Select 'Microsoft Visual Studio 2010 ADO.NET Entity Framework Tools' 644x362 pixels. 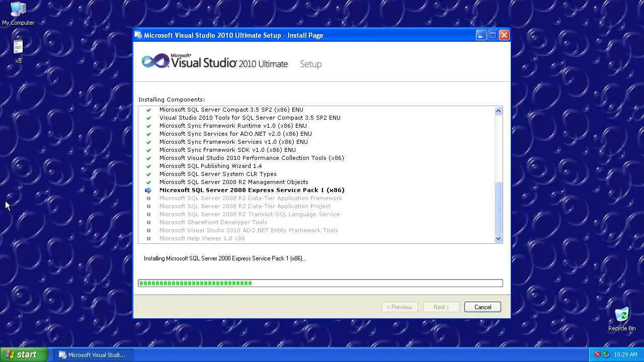pos(249,230)
